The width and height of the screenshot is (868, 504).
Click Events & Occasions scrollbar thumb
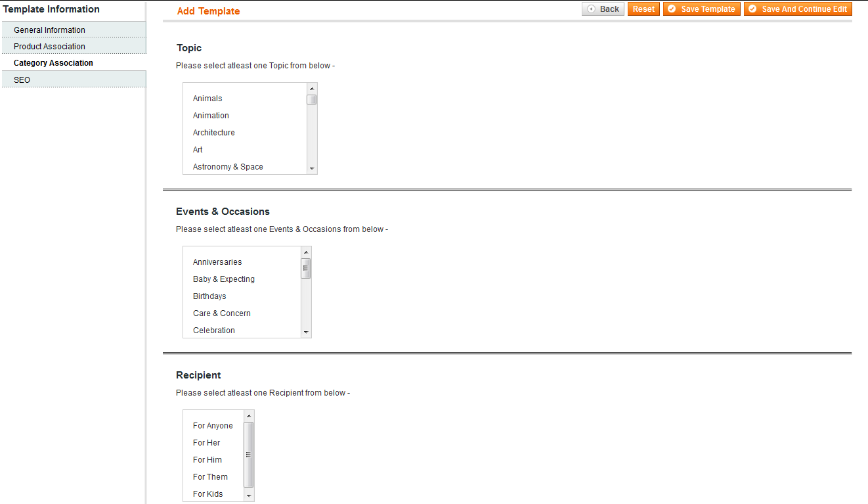point(306,268)
